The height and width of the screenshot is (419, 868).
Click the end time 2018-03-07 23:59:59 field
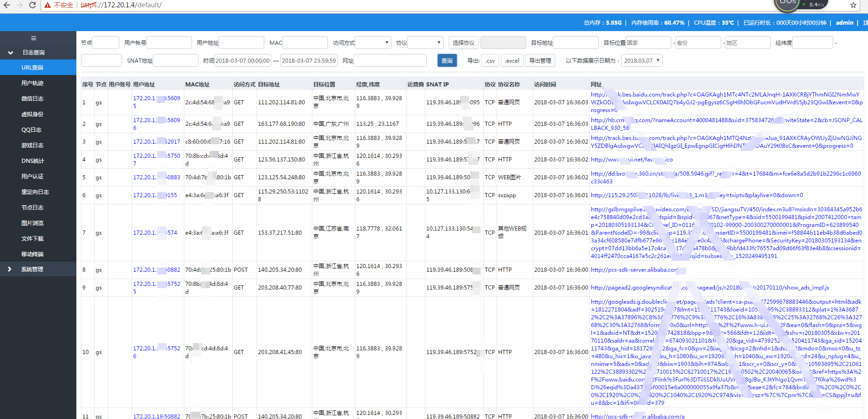[x=309, y=60]
